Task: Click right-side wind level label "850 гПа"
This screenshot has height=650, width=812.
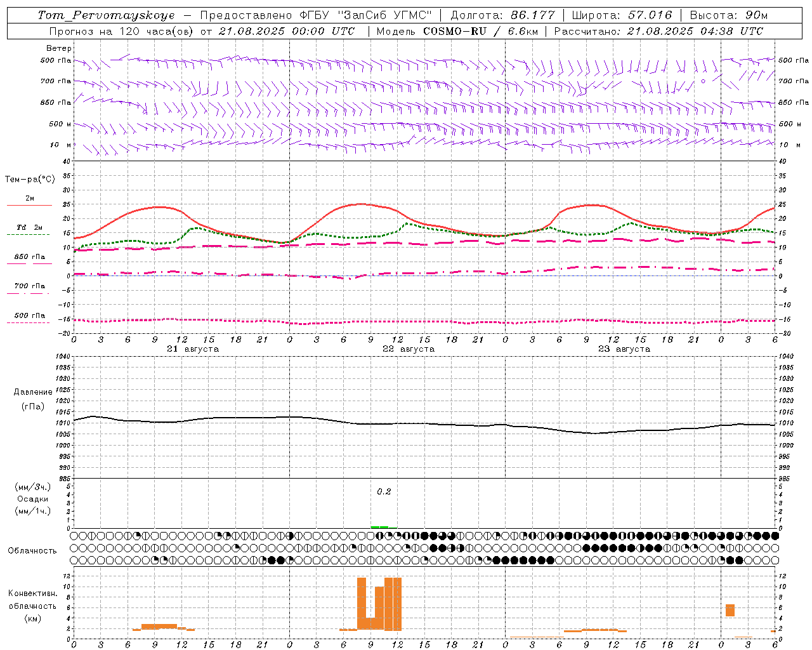Action: coord(794,102)
